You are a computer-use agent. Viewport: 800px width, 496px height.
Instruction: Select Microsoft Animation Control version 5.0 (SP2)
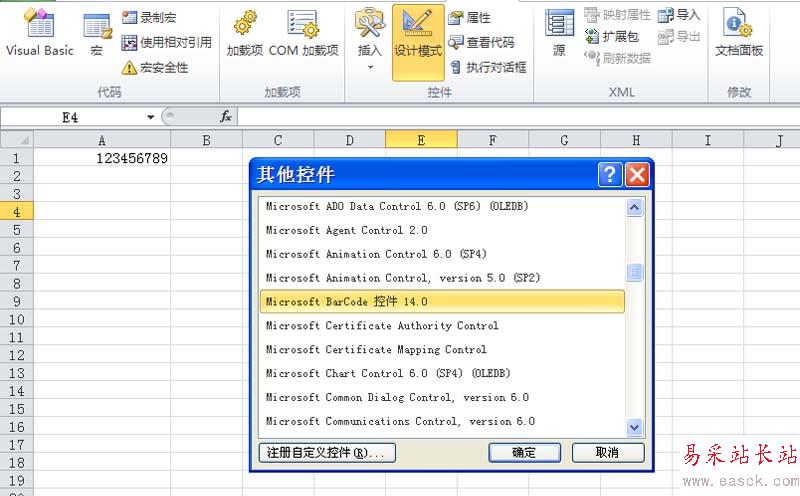pos(442,278)
